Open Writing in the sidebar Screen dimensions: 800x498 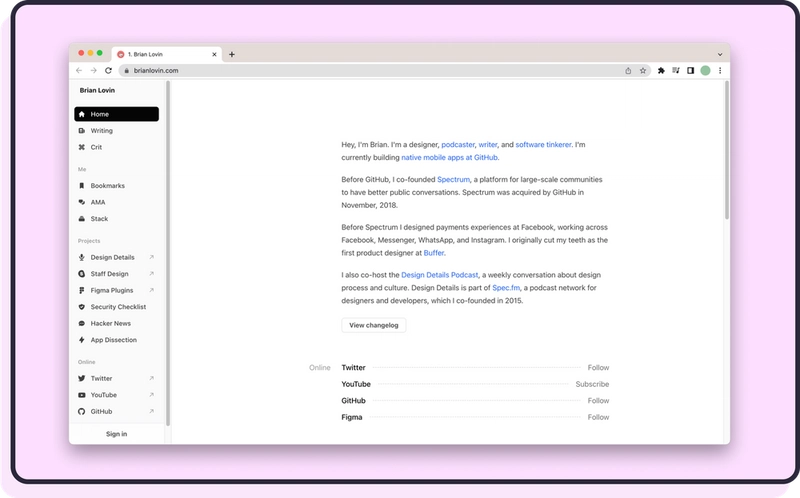pyautogui.click(x=116, y=131)
